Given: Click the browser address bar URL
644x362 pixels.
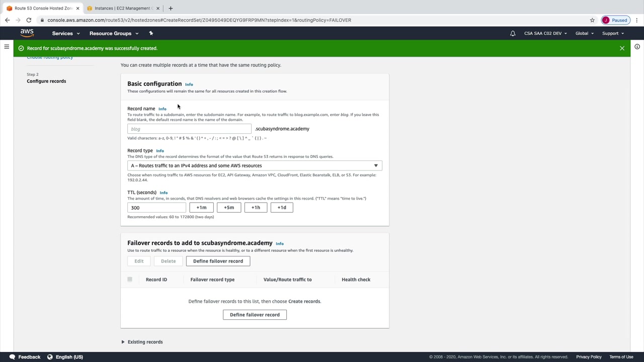Looking at the screenshot, I should pyautogui.click(x=199, y=20).
